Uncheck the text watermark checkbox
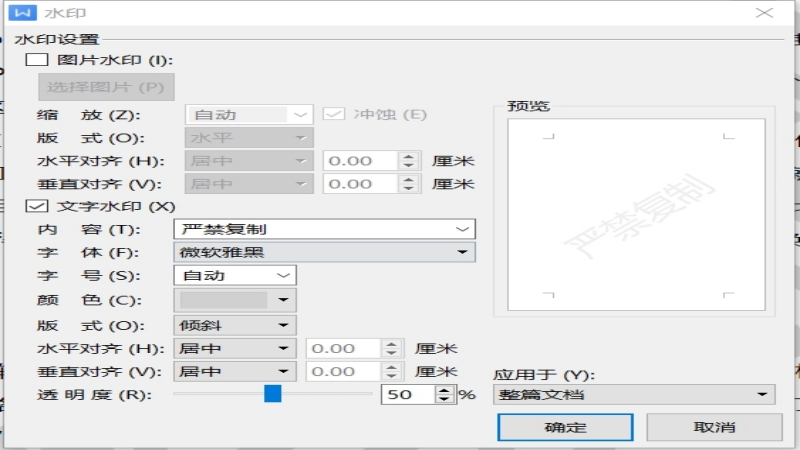The width and height of the screenshot is (800, 450). (37, 206)
